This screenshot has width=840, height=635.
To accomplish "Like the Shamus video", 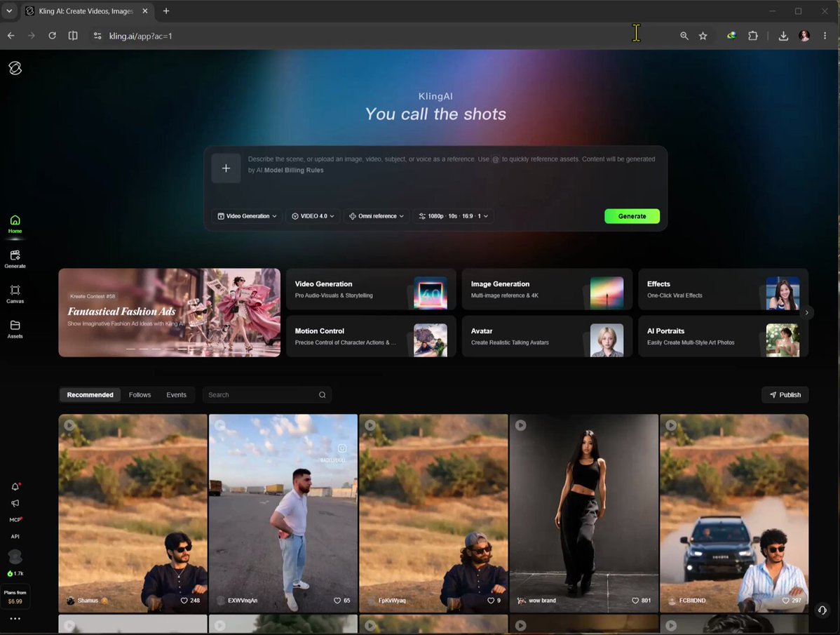I will (184, 601).
